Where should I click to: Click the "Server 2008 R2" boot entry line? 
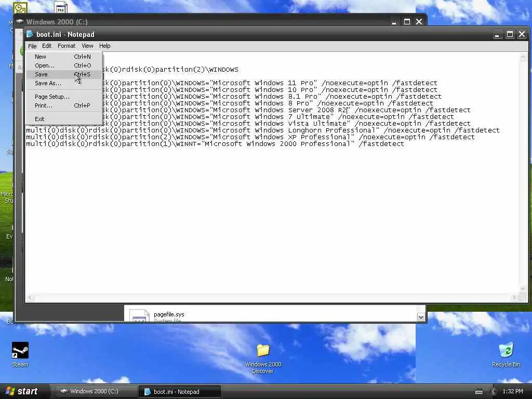pyautogui.click(x=286, y=110)
